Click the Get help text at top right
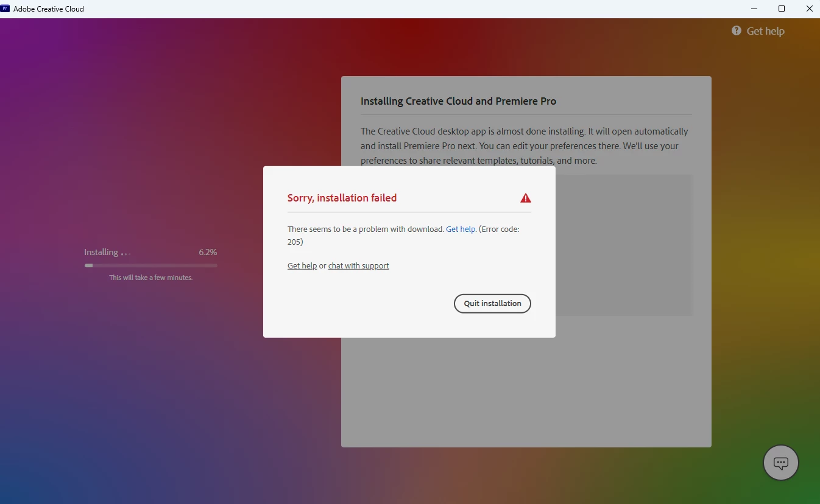Viewport: 820px width, 504px height. [766, 31]
